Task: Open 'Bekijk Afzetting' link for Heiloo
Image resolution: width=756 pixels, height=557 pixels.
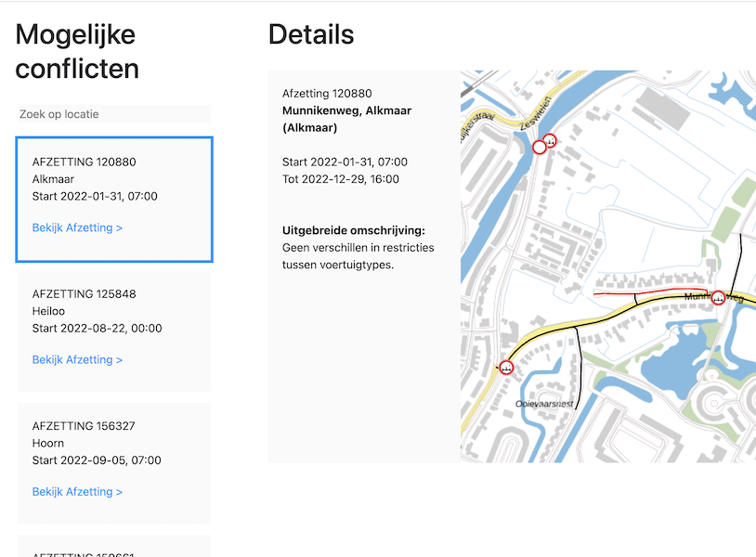Action: (77, 359)
